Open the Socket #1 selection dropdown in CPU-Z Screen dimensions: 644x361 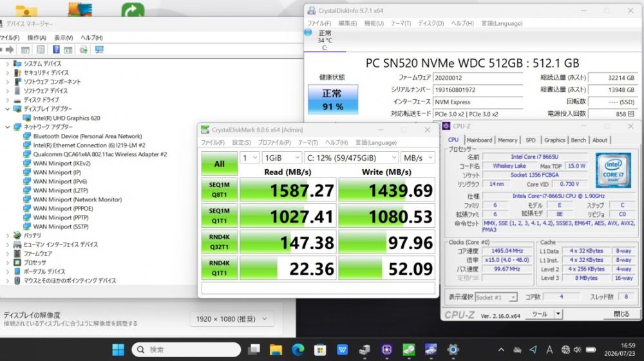pyautogui.click(x=496, y=297)
